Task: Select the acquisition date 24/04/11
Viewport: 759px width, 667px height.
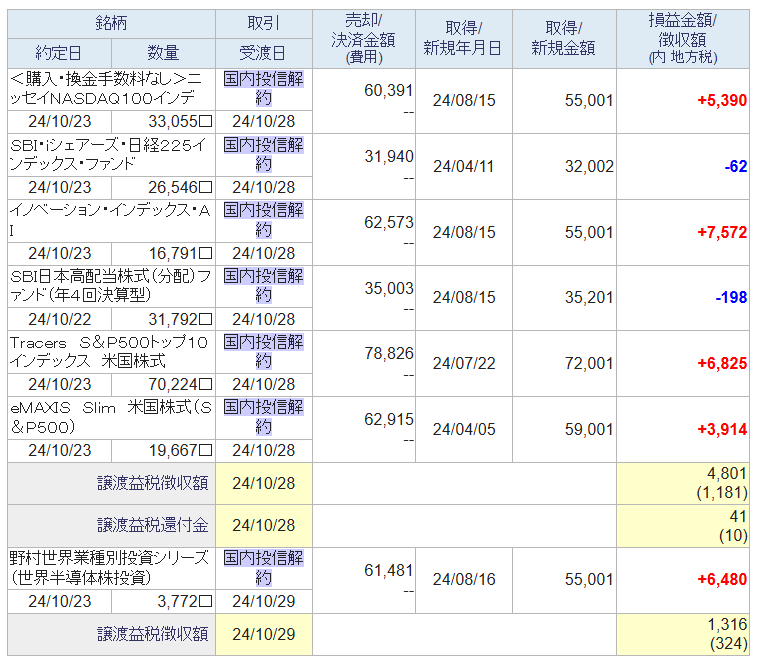Action: (464, 167)
